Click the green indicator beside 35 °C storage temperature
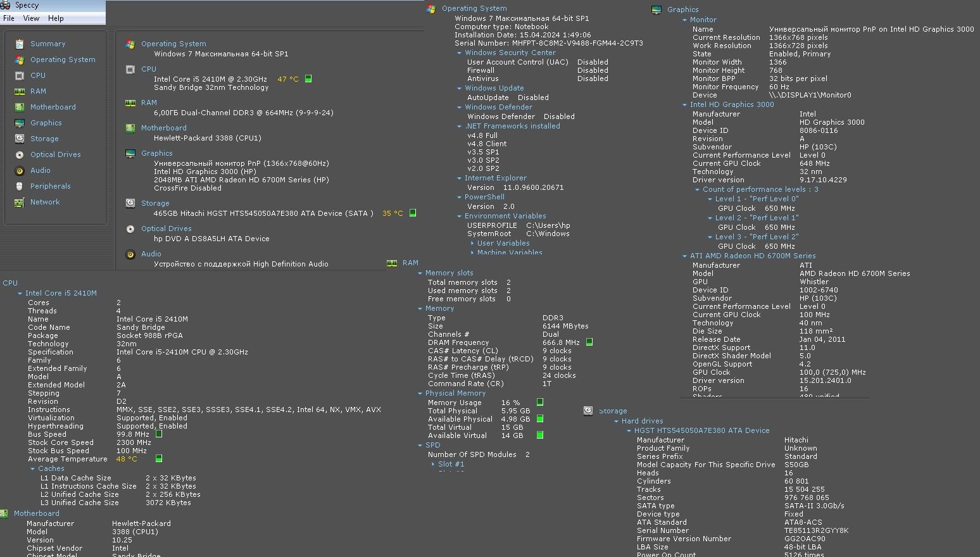Screen dimensions: 980x557 [413, 213]
